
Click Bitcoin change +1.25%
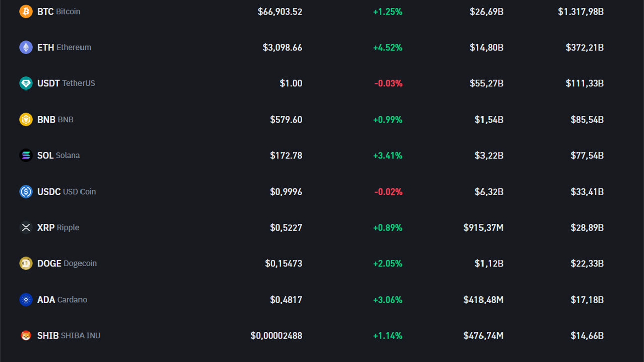coord(388,11)
